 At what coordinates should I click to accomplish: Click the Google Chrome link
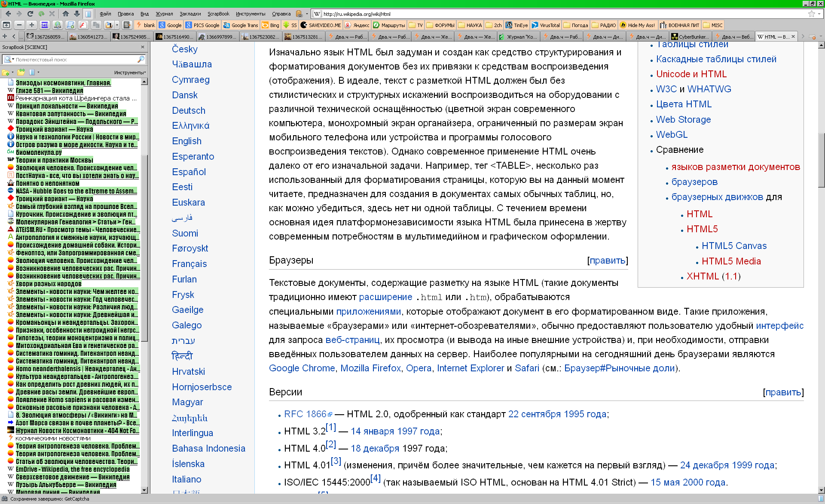pyautogui.click(x=302, y=368)
